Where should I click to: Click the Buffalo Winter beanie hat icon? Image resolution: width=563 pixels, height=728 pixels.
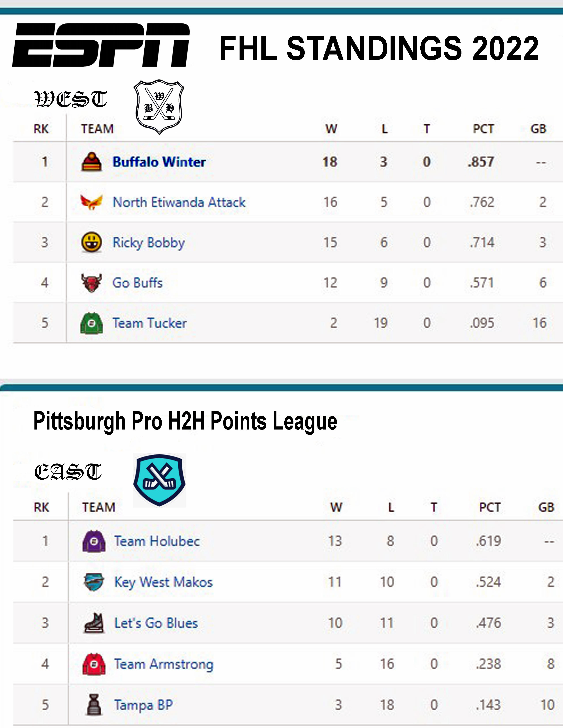[91, 162]
